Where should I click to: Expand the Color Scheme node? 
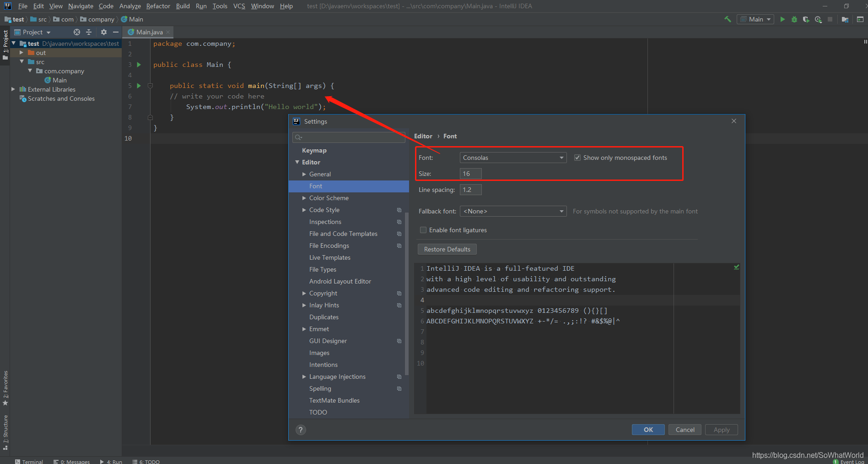[x=304, y=198]
